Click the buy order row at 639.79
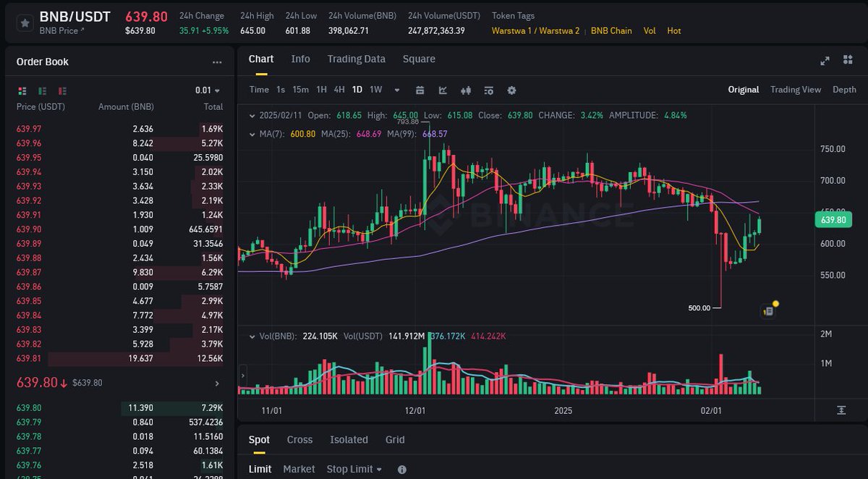The height and width of the screenshot is (479, 868). (119, 423)
